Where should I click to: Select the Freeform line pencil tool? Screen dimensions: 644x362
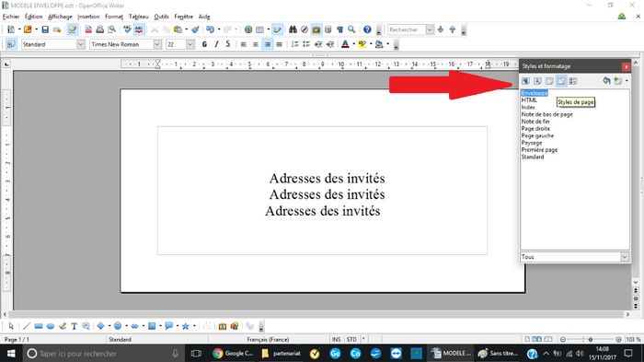pos(62,326)
